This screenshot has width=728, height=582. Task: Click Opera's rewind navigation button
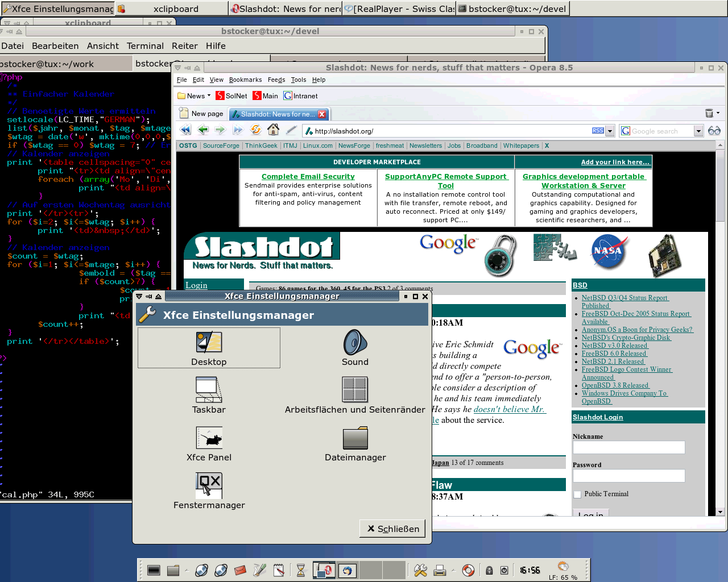[185, 130]
